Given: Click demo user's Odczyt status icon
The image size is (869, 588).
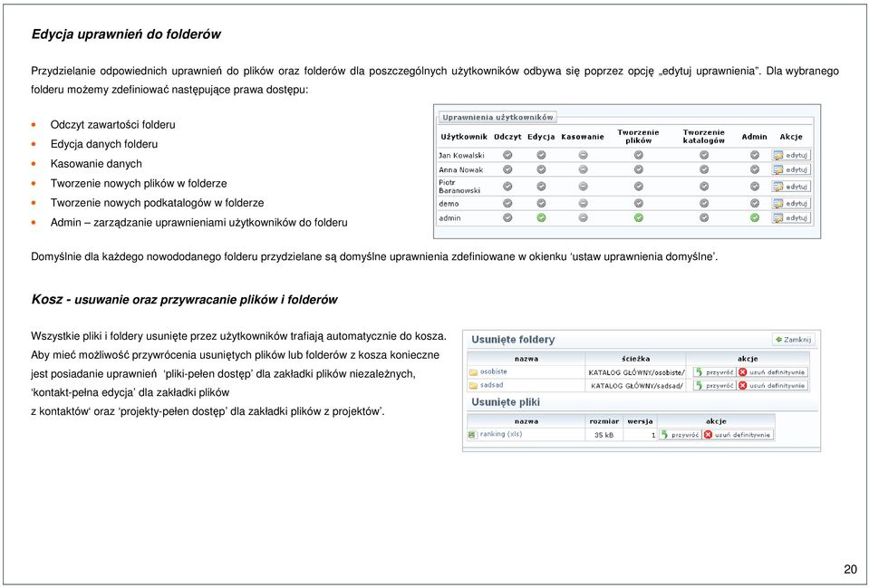Looking at the screenshot, I should [x=507, y=203].
